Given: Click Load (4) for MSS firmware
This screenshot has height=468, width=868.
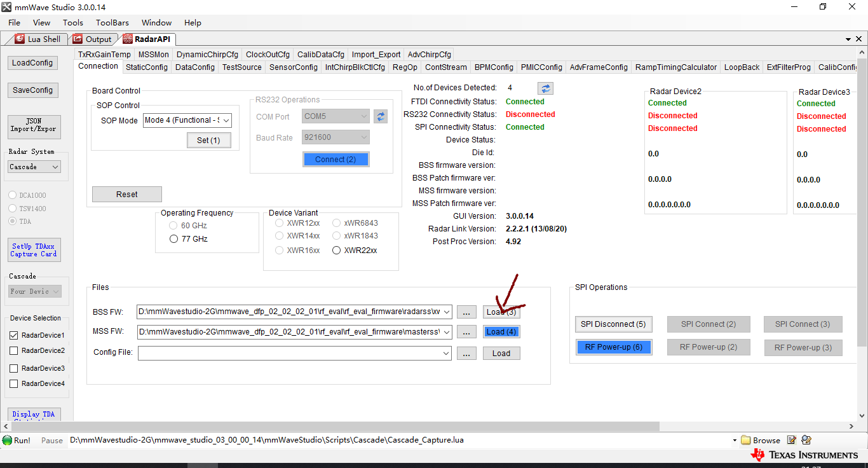Looking at the screenshot, I should 501,332.
